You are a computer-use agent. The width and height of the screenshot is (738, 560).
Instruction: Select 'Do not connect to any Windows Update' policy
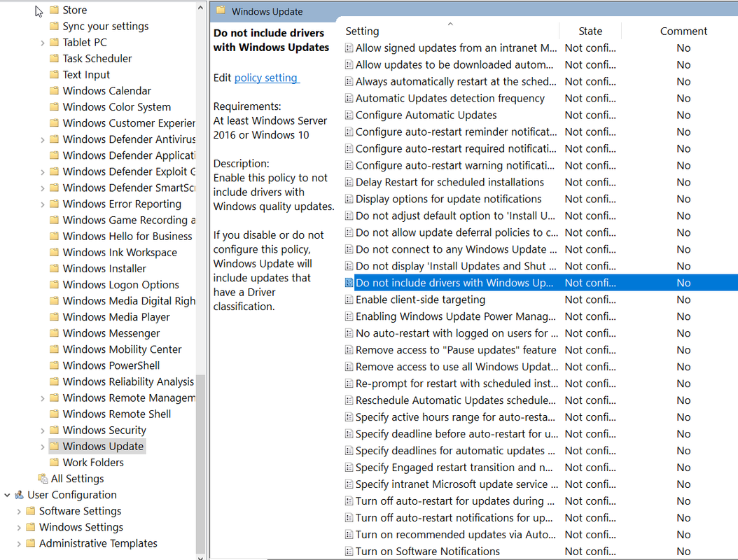[x=456, y=249]
